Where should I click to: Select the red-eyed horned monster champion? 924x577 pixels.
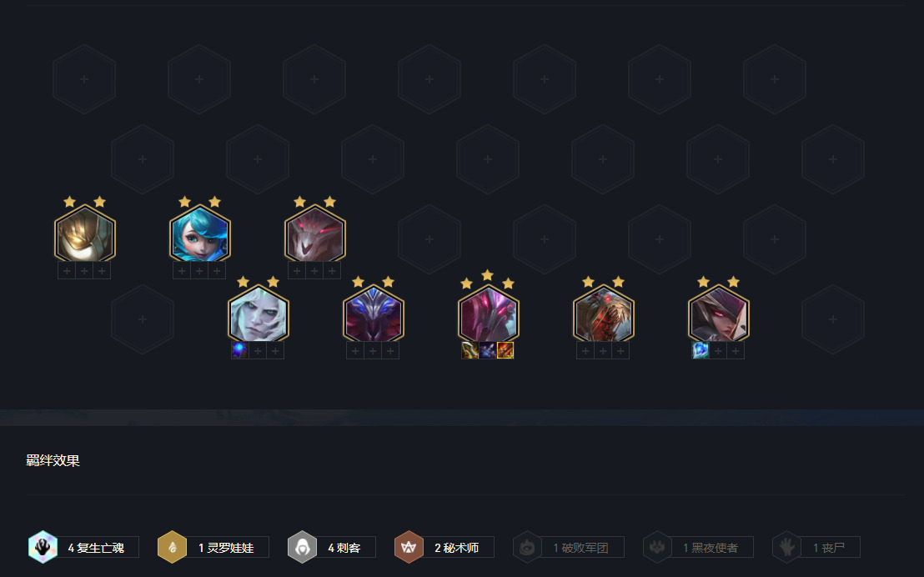click(x=314, y=234)
